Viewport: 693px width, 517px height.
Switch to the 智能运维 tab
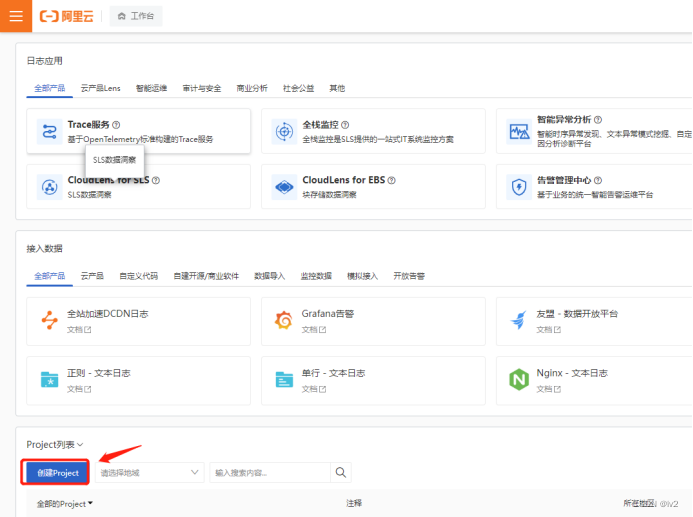152,88
